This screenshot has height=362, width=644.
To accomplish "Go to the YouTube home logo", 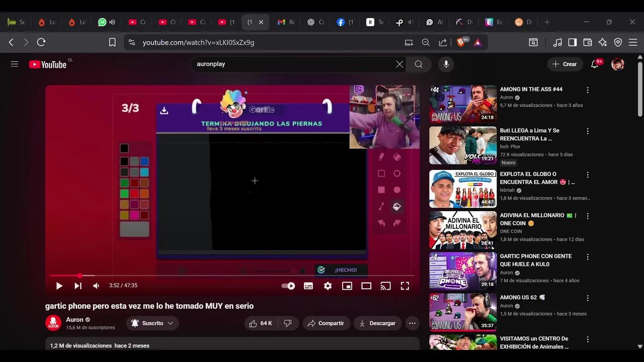I will tap(48, 64).
